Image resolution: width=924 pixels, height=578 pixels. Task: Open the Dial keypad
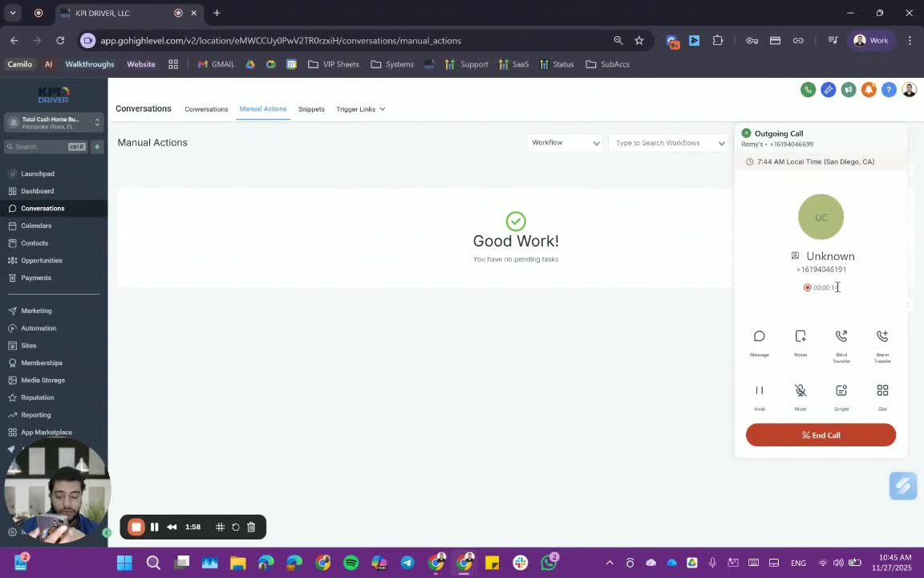pyautogui.click(x=882, y=397)
